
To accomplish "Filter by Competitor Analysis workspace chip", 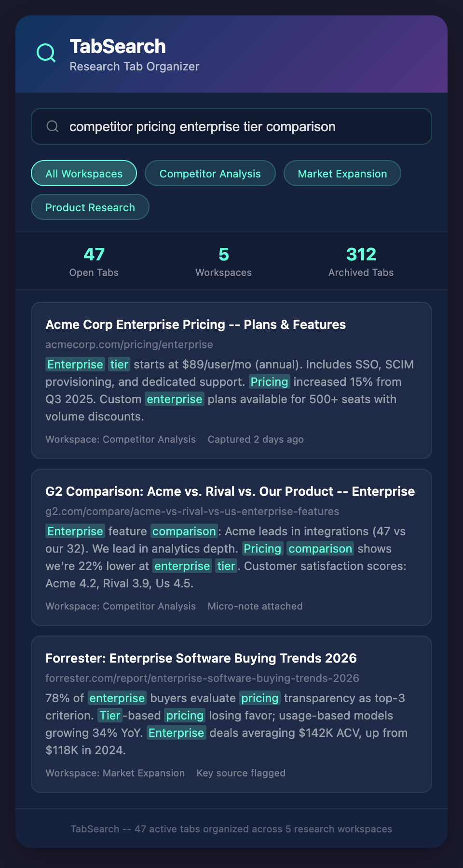I will [x=210, y=174].
